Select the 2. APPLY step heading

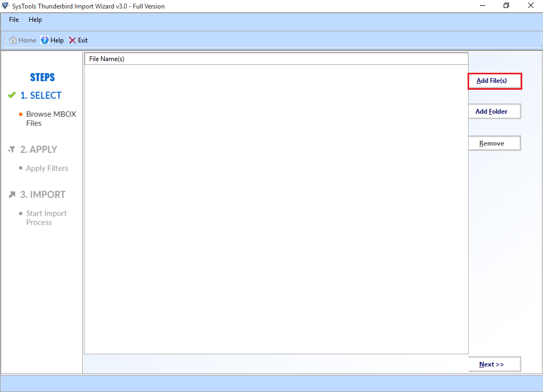[38, 150]
